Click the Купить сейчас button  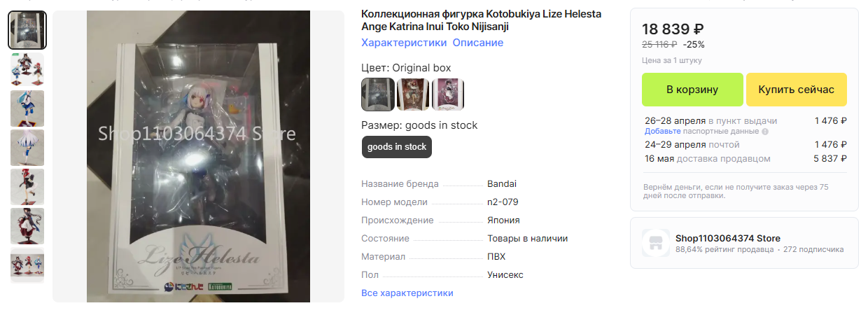click(x=797, y=90)
